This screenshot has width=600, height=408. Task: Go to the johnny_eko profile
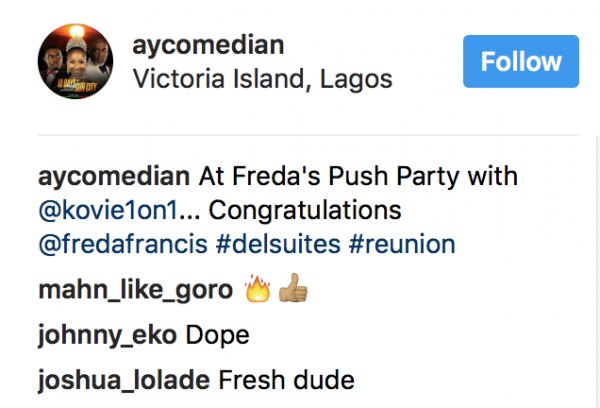point(106,335)
